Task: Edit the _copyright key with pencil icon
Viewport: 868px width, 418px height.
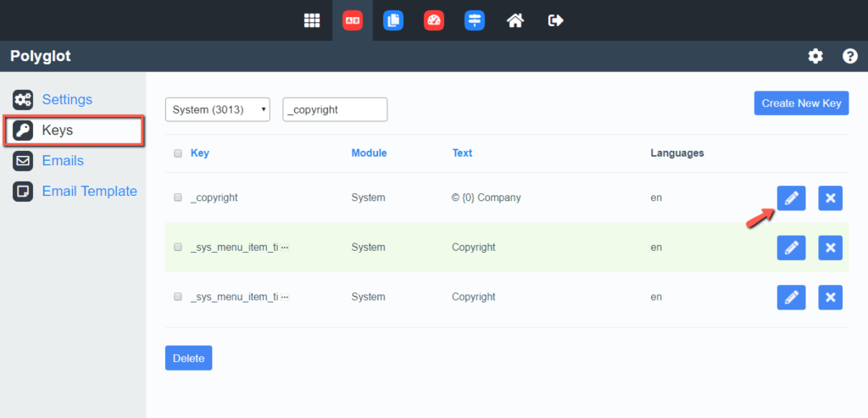Action: click(x=791, y=198)
